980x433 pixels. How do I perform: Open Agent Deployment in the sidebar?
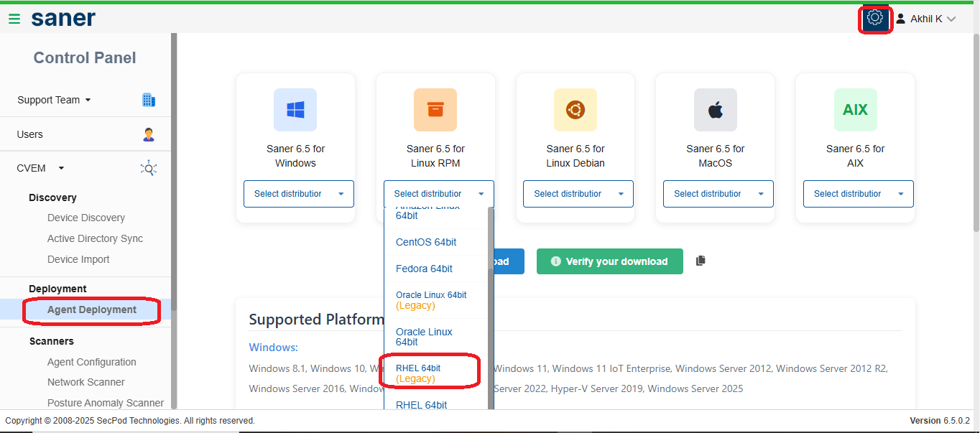tap(92, 309)
